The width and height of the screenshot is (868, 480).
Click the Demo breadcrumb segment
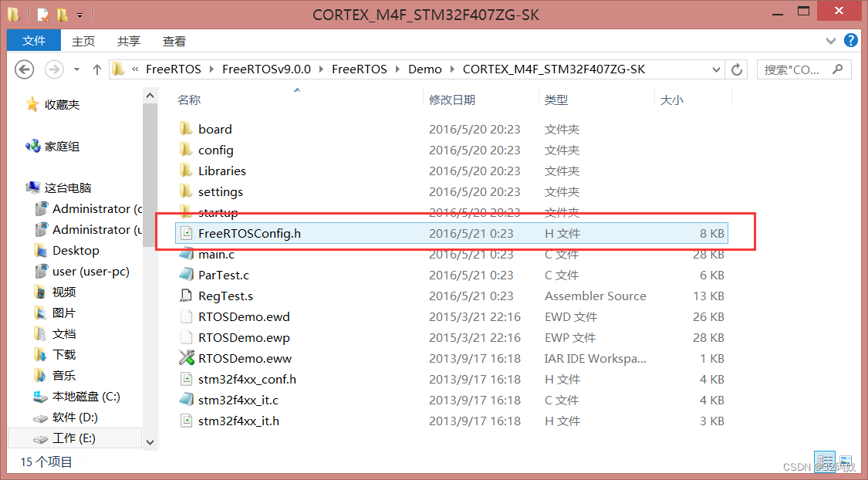pos(425,69)
